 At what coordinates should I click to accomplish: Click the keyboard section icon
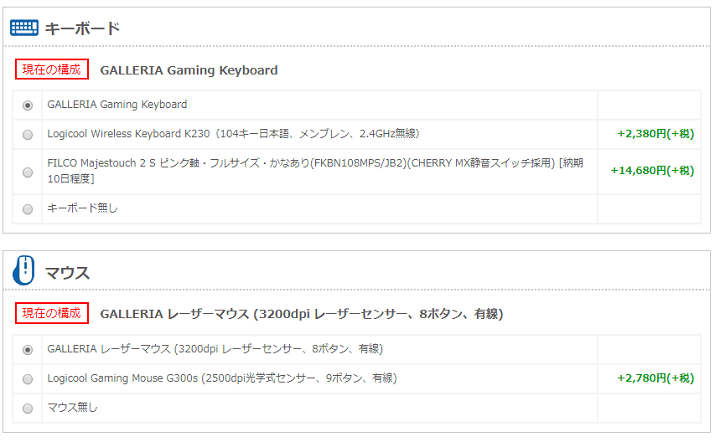[x=24, y=28]
